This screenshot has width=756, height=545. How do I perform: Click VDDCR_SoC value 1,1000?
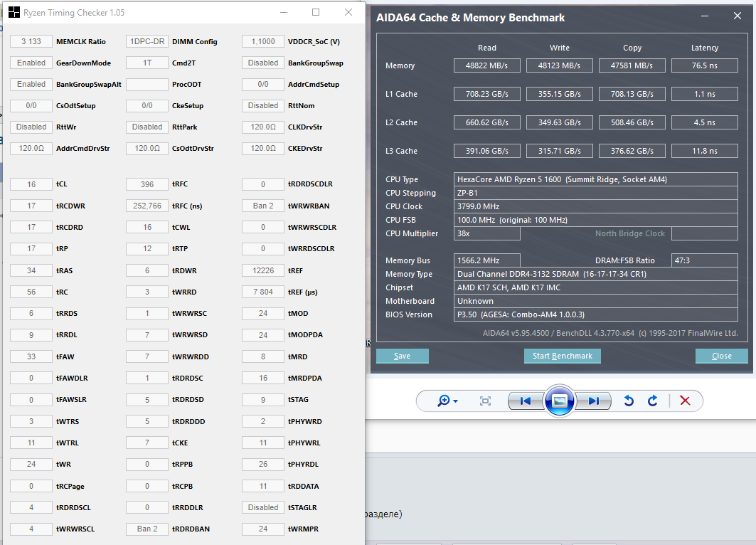pyautogui.click(x=263, y=41)
